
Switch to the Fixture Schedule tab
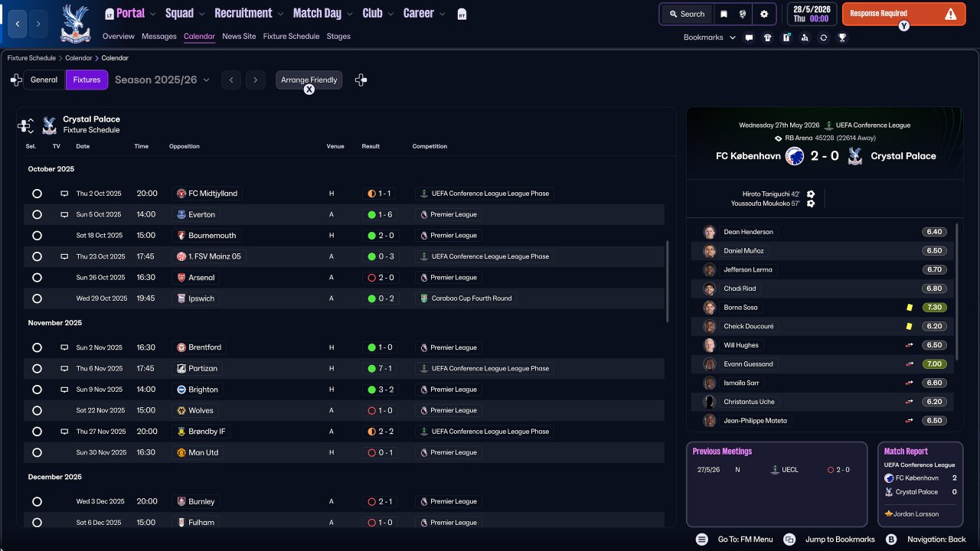291,36
